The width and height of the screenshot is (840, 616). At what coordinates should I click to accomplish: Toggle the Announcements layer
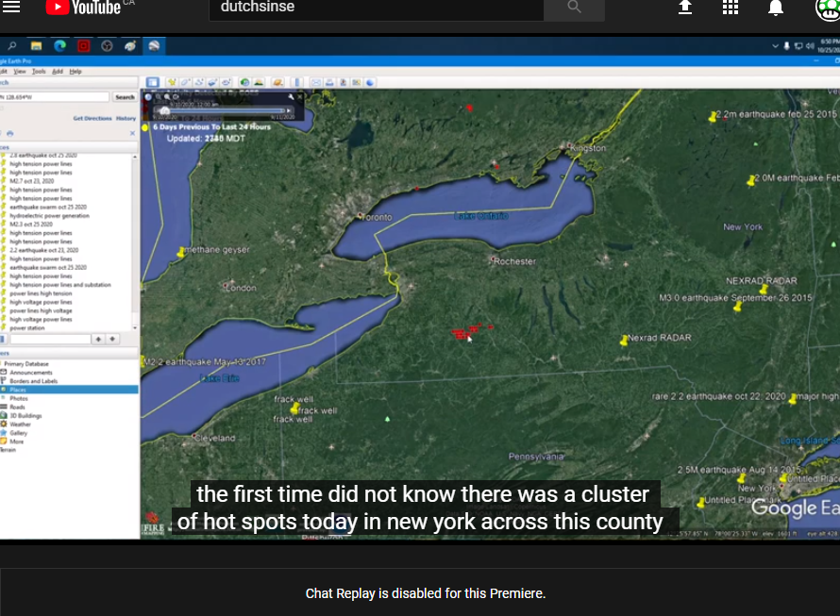30,373
